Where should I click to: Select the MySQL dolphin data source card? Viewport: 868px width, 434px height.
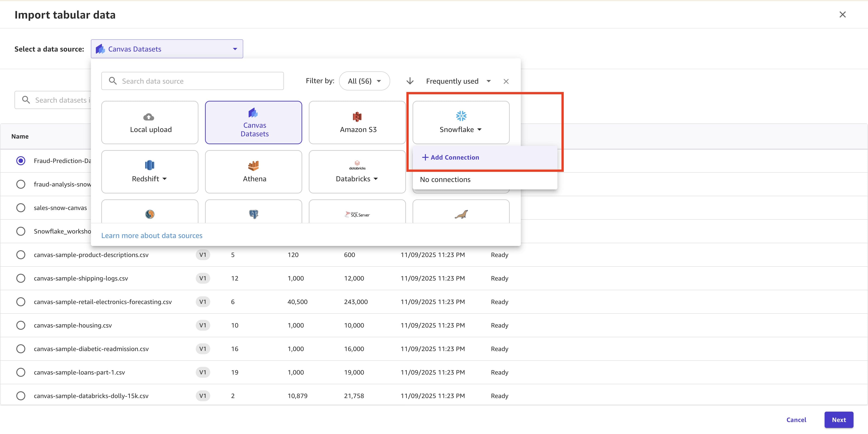[x=150, y=212]
